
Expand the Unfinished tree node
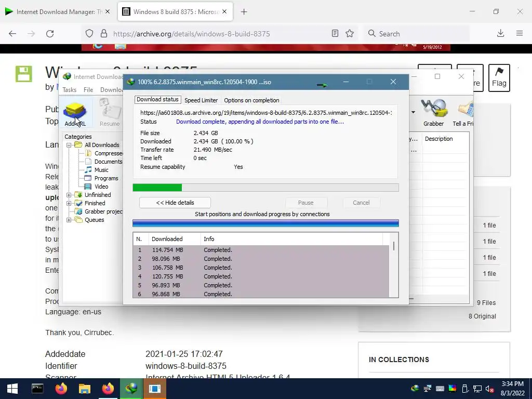[x=69, y=195]
